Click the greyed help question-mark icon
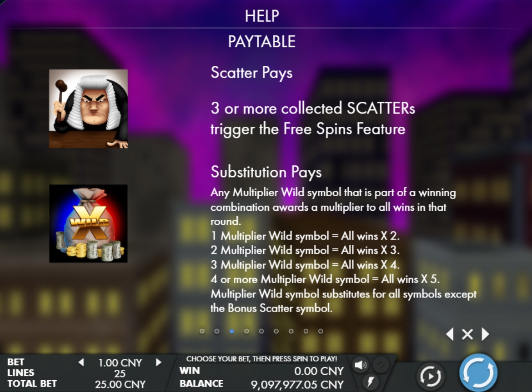Viewport: 532px width, 392px height. pos(381,365)
